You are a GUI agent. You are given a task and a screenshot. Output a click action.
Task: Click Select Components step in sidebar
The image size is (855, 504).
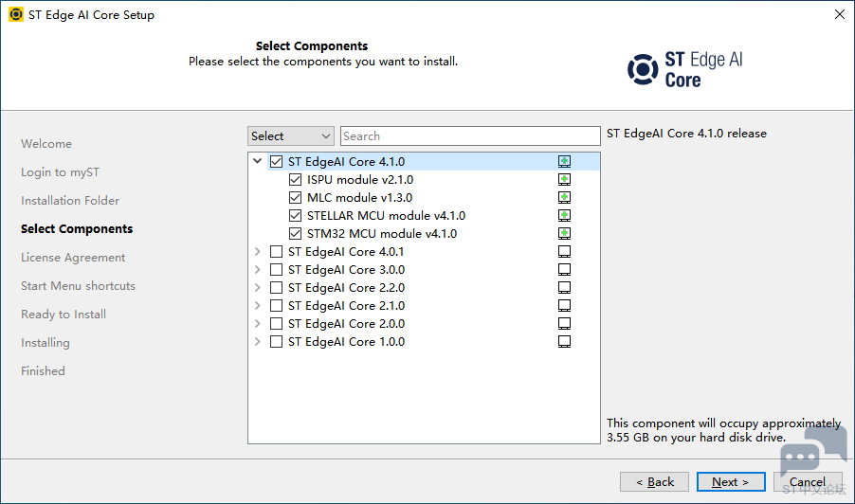(x=77, y=229)
